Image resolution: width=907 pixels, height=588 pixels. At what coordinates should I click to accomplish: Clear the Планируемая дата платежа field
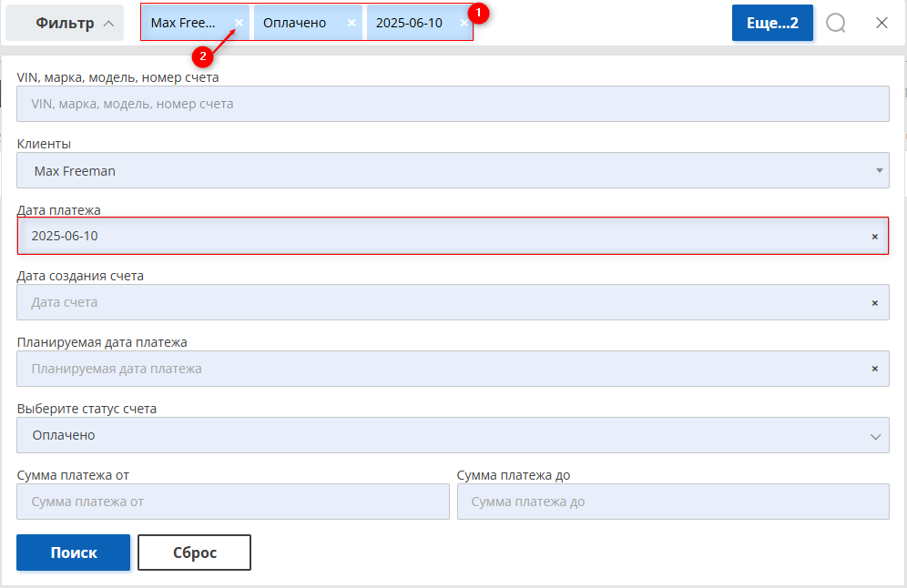coord(874,369)
